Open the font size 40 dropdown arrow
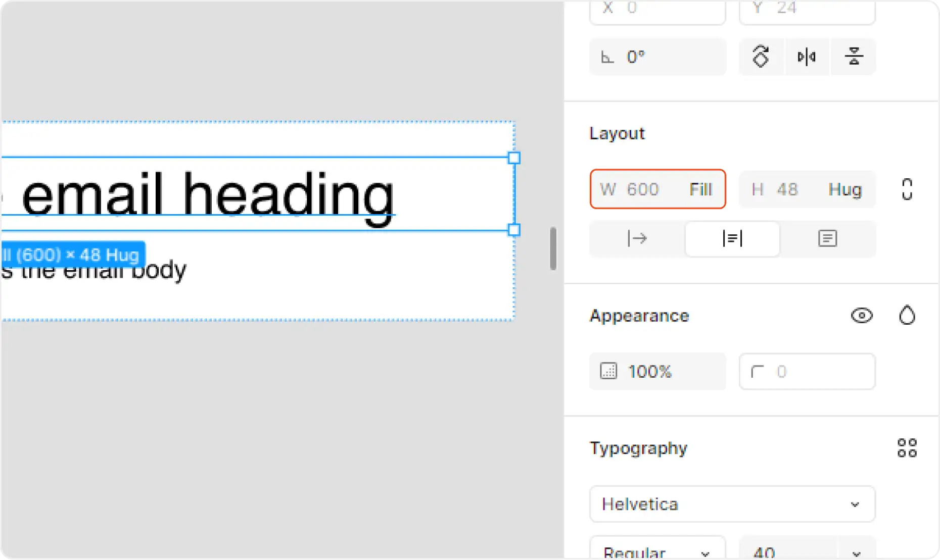Image resolution: width=940 pixels, height=560 pixels. [x=856, y=553]
